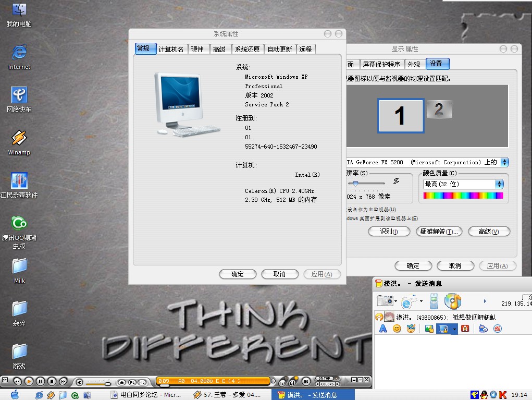Click the send picture icon in QQ toolbar

tap(429, 329)
